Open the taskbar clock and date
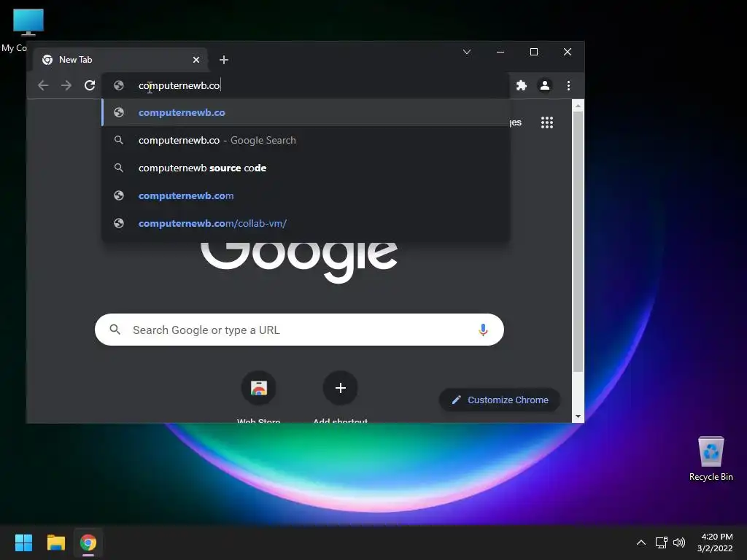Viewport: 747px width, 560px height. (x=715, y=542)
